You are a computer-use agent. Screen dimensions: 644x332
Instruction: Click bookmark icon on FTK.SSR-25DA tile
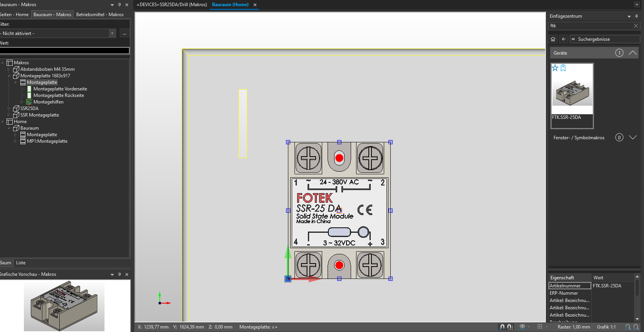563,68
